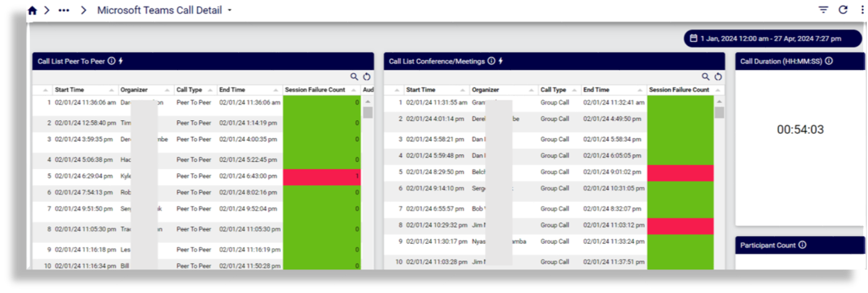Show info for Call Duration panel

coord(828,61)
